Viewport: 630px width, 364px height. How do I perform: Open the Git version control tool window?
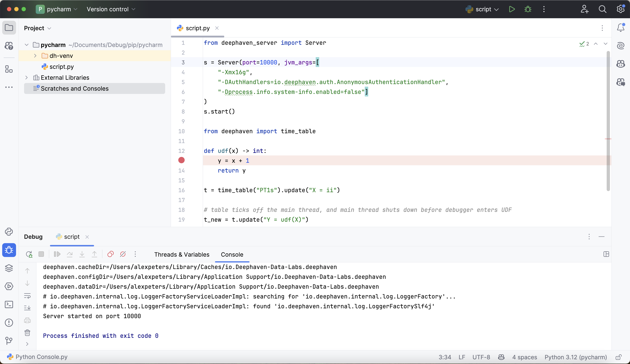[x=9, y=341]
